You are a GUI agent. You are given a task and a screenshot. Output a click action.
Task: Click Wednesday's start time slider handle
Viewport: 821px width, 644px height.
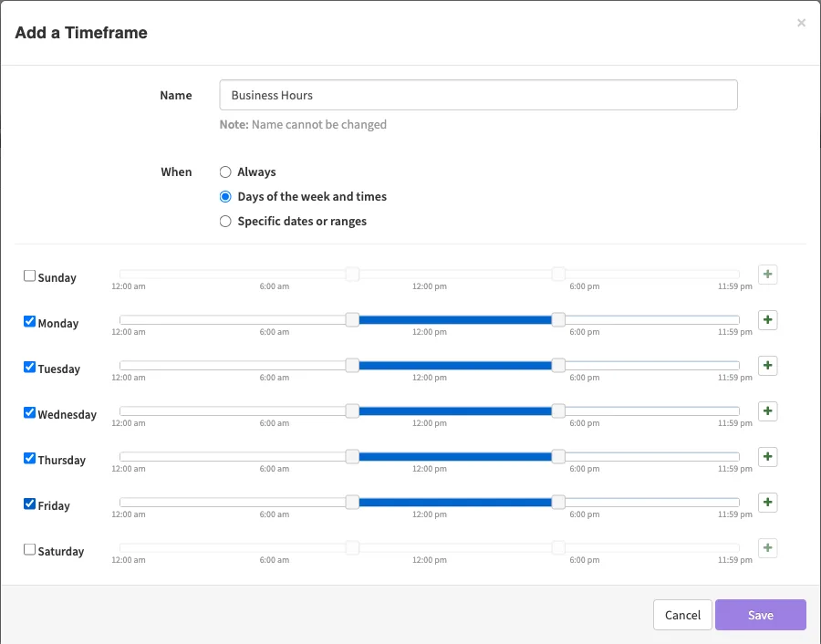[352, 411]
